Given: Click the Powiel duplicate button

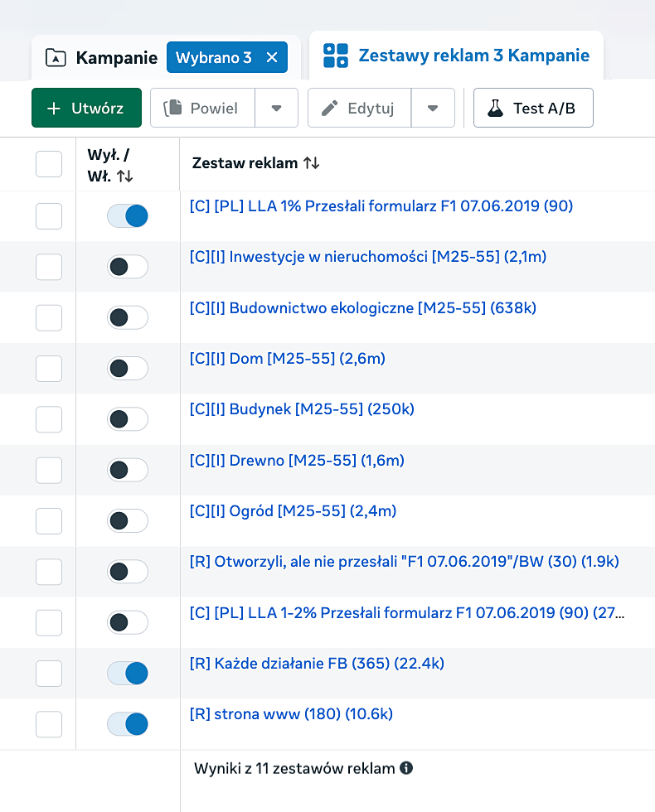Looking at the screenshot, I should [202, 108].
